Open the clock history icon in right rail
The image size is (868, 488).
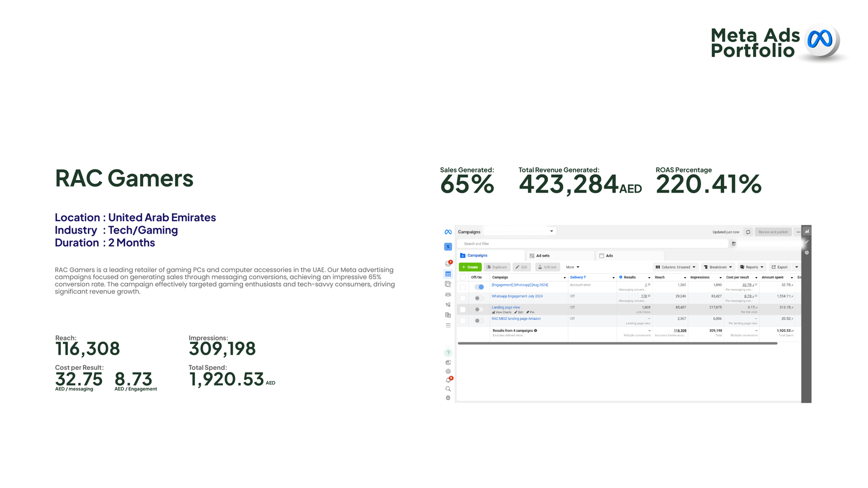[x=807, y=253]
